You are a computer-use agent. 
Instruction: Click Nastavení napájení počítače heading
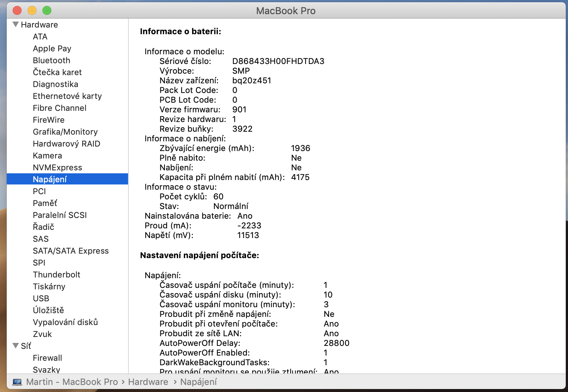200,256
